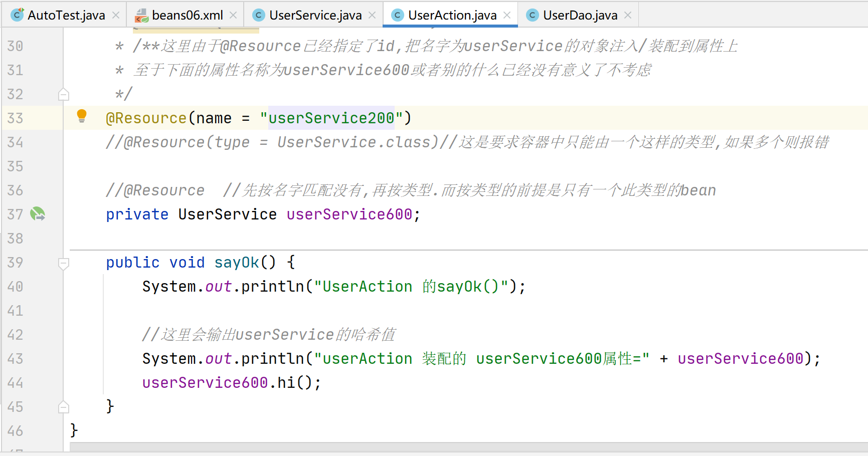868x456 pixels.
Task: Click userService600.hi() call on line 44
Action: (x=231, y=383)
